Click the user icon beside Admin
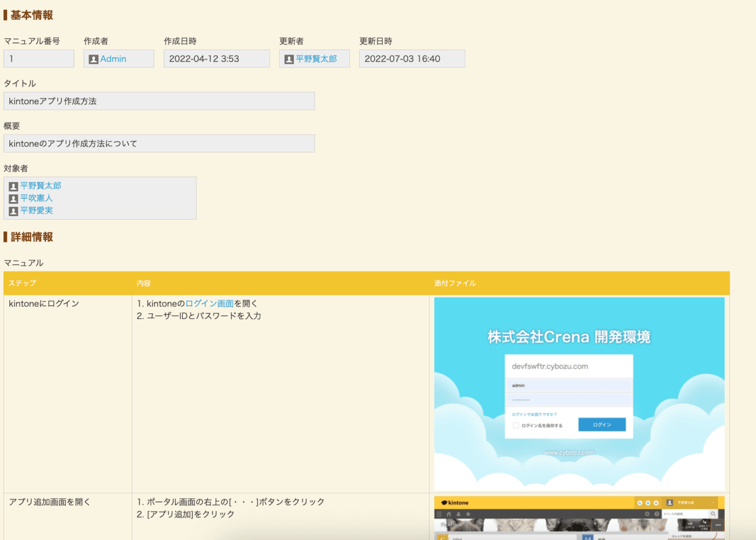The height and width of the screenshot is (540, 756). click(93, 59)
